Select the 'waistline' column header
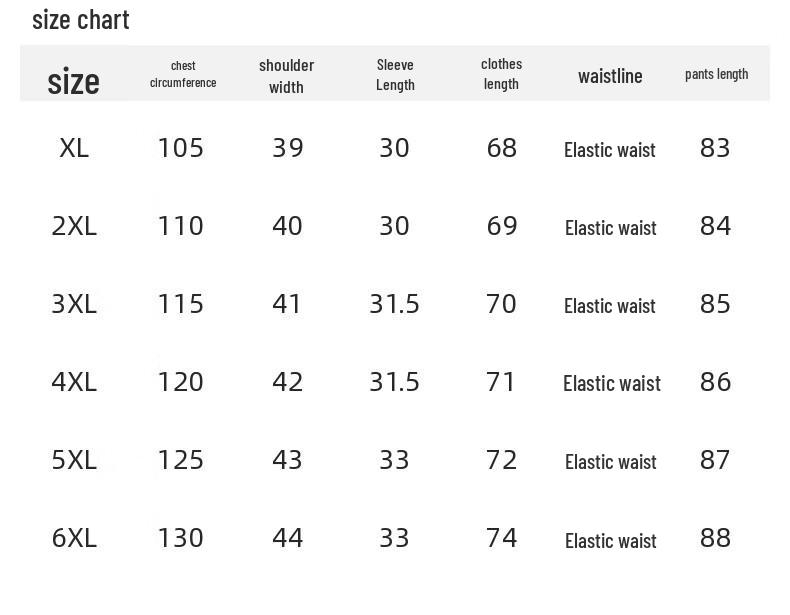 click(x=610, y=76)
